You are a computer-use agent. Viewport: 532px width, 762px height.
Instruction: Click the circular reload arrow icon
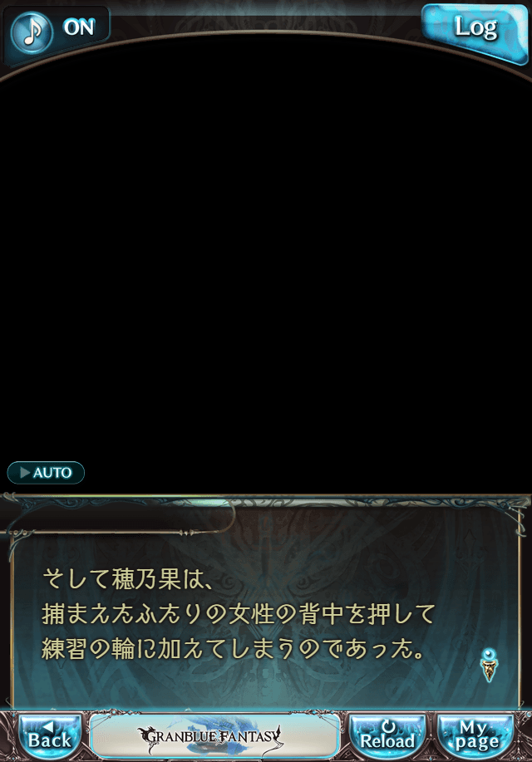[387, 726]
